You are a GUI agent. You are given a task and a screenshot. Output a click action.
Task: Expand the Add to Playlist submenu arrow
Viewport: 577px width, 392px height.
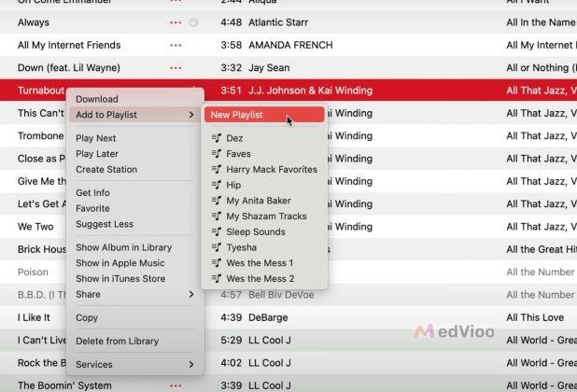click(x=191, y=115)
